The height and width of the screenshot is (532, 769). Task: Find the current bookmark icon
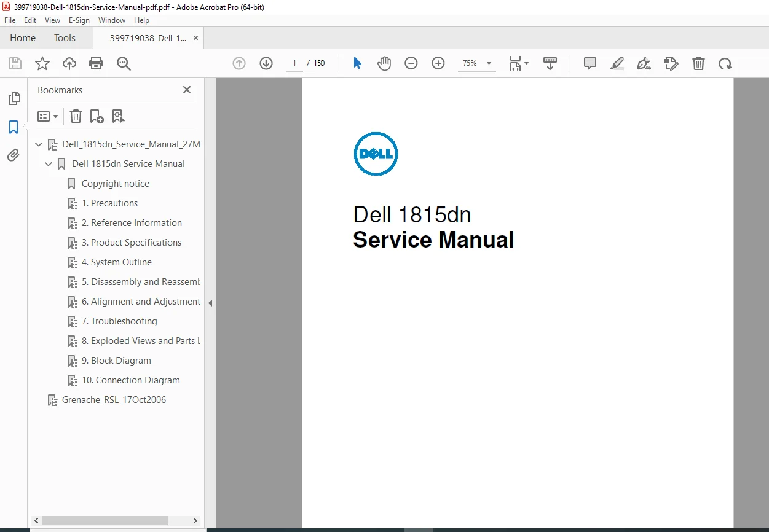coord(118,116)
